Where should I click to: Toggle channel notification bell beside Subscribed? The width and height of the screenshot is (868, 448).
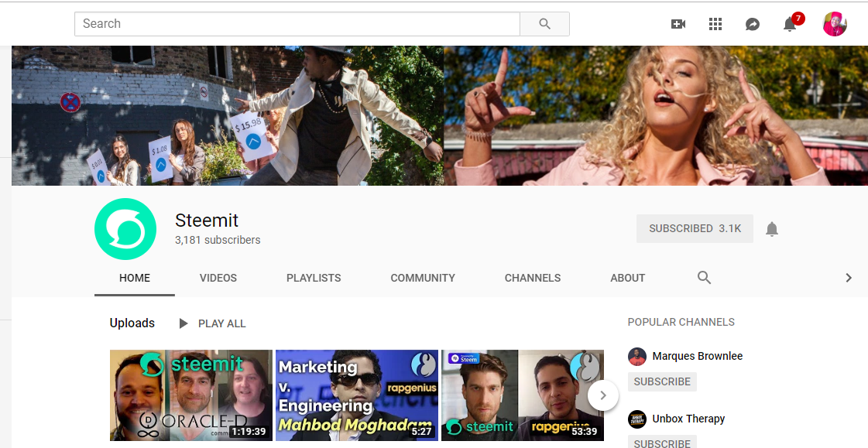point(772,229)
